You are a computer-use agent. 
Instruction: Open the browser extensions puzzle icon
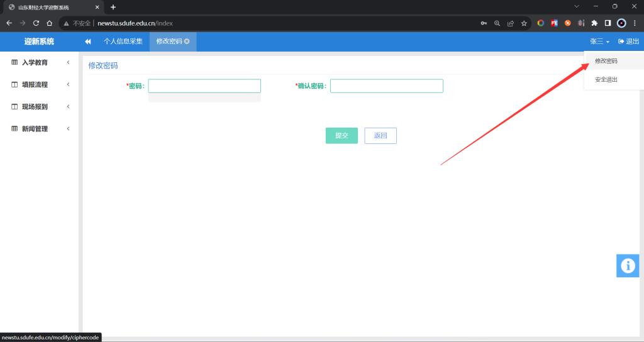pos(594,23)
